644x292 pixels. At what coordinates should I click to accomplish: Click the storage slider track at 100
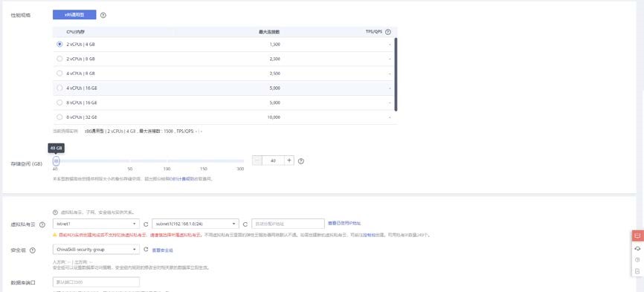coord(167,161)
